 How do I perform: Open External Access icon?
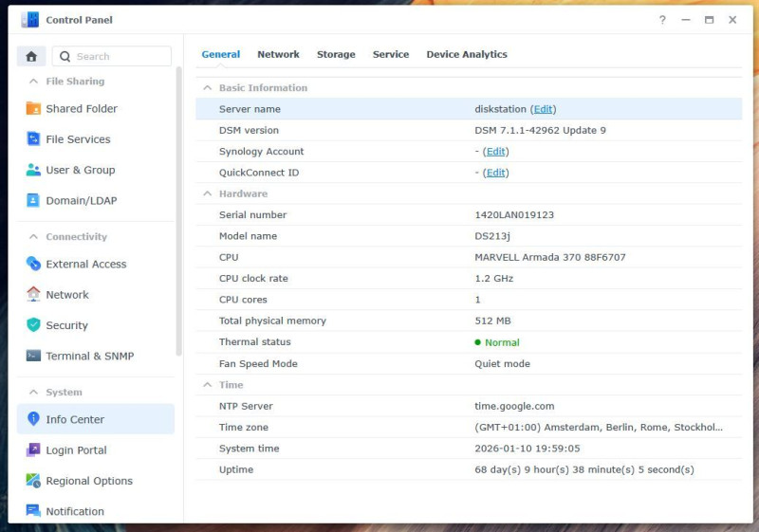click(x=33, y=264)
